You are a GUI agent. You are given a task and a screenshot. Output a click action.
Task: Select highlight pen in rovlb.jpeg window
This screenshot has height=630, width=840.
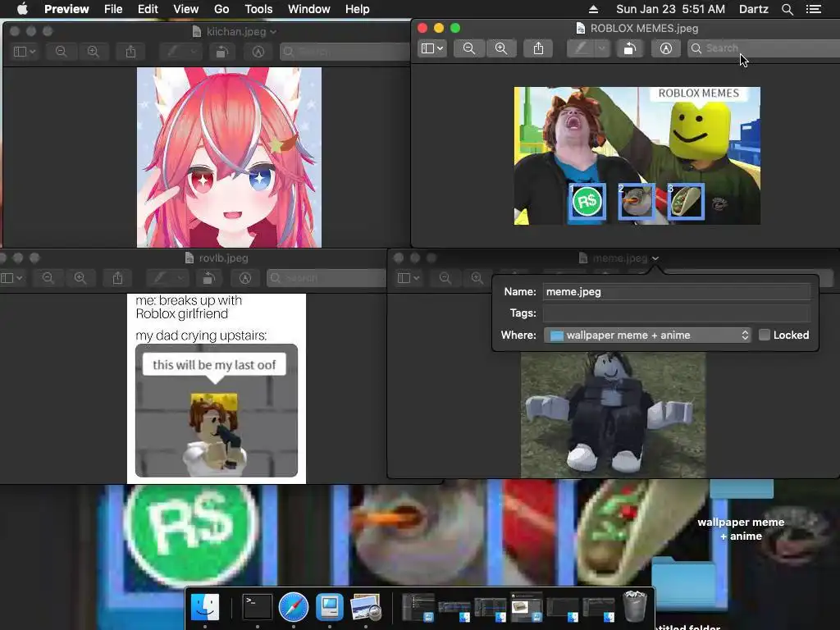pos(160,278)
